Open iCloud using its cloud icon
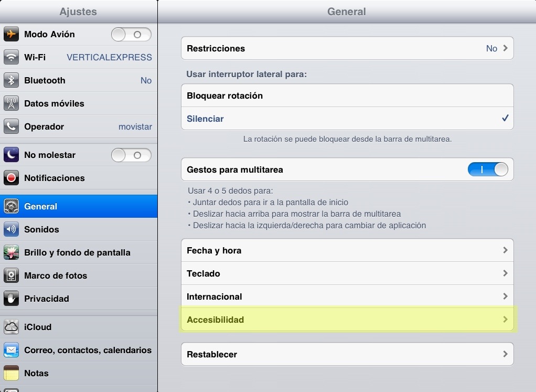Viewport: 536px width, 392px height. (12, 327)
